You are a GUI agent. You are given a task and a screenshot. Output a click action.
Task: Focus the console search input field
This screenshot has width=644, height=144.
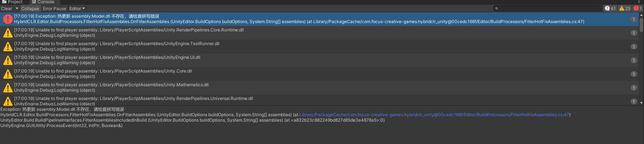[548, 8]
